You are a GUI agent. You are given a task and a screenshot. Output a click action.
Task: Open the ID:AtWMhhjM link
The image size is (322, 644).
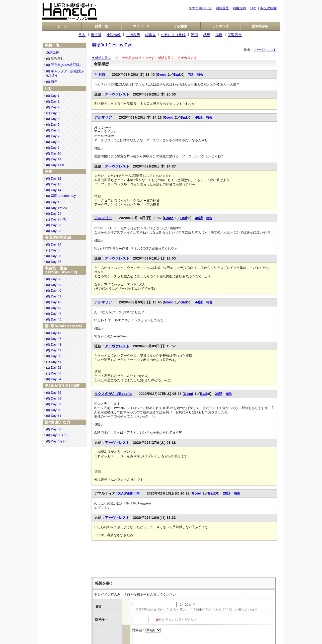tap(128, 494)
